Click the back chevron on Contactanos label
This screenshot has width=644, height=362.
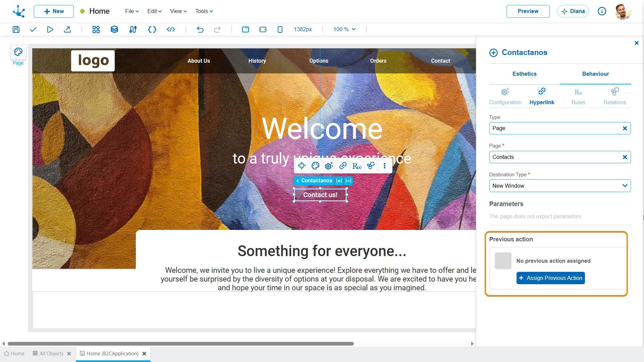(298, 181)
